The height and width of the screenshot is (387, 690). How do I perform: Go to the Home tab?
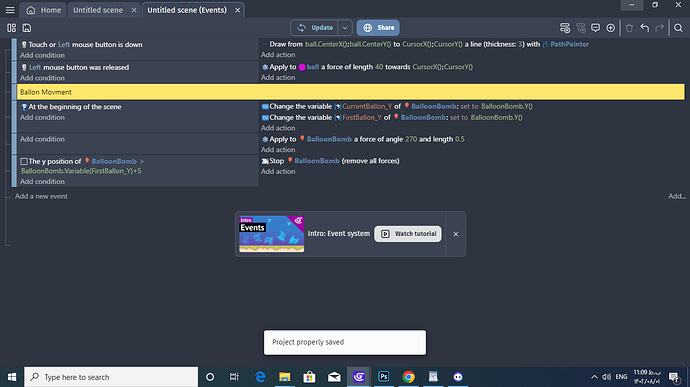click(44, 10)
